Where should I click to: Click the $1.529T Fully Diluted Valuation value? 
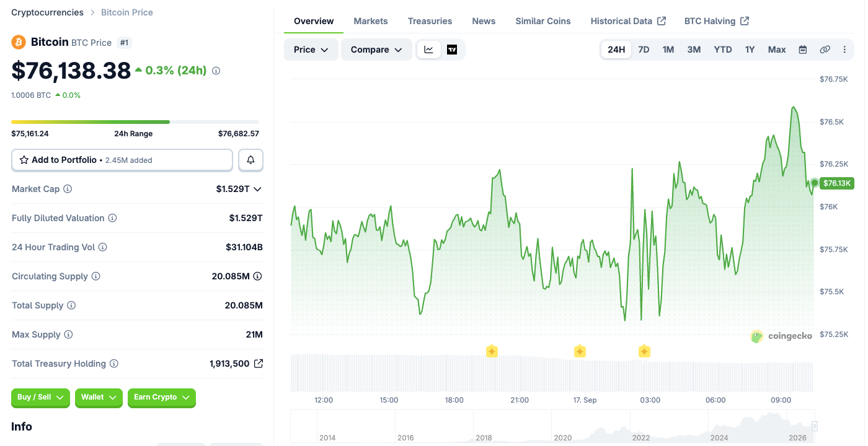point(246,218)
